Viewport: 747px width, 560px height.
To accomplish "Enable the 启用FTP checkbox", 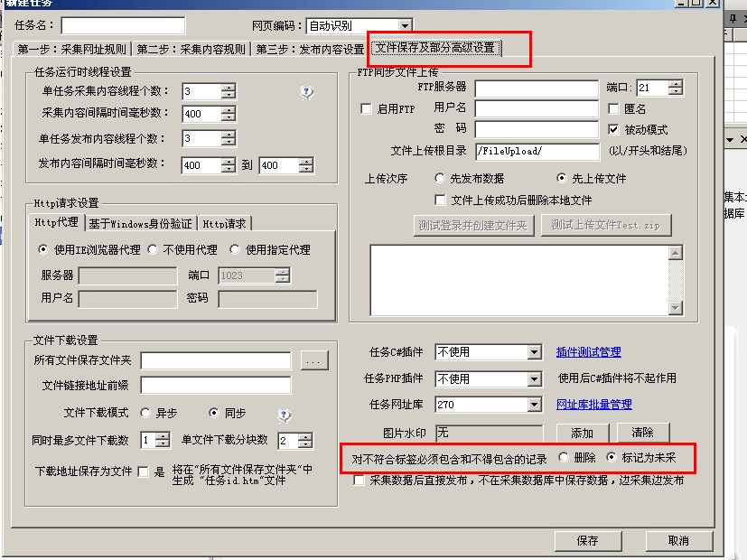I will [366, 109].
